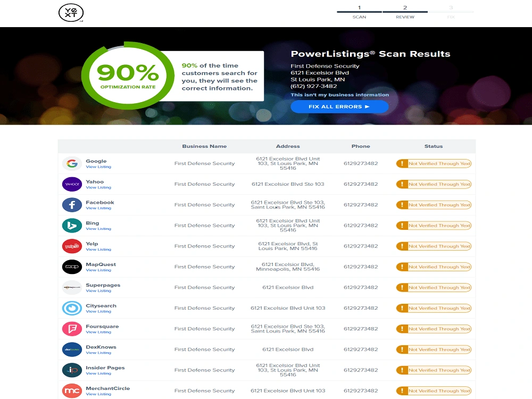Image resolution: width=532 pixels, height=399 pixels.
Task: Click the Address column header
Action: (288, 146)
